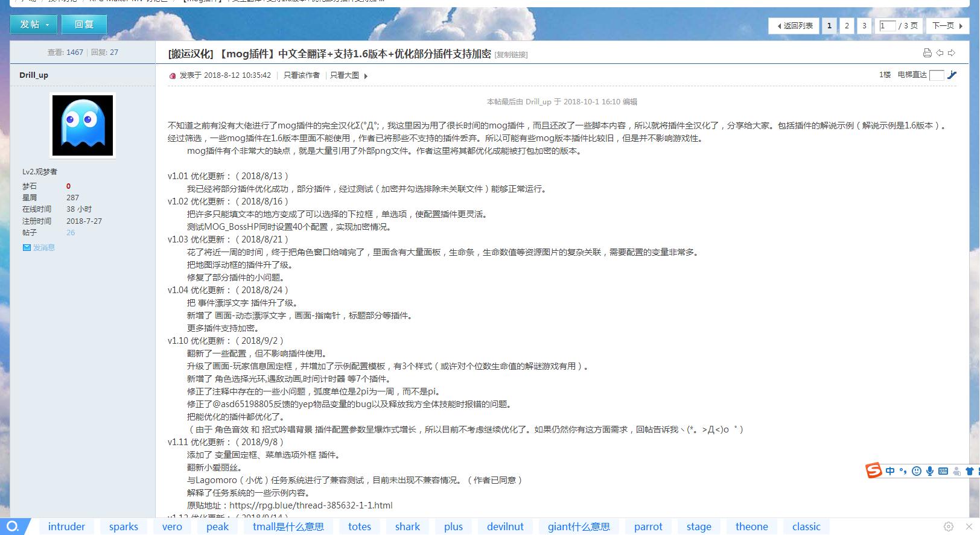Click the Sogou input method S logo
The height and width of the screenshot is (535, 980).
pyautogui.click(x=874, y=470)
